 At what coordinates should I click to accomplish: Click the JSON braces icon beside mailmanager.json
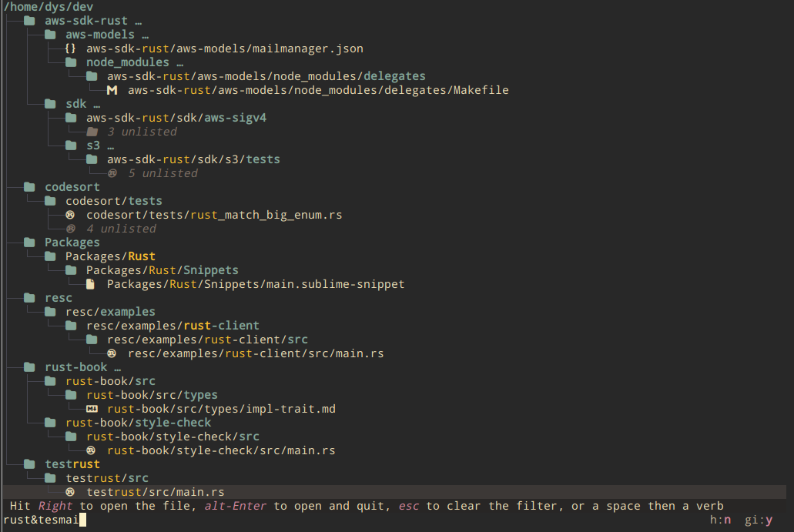[71, 49]
